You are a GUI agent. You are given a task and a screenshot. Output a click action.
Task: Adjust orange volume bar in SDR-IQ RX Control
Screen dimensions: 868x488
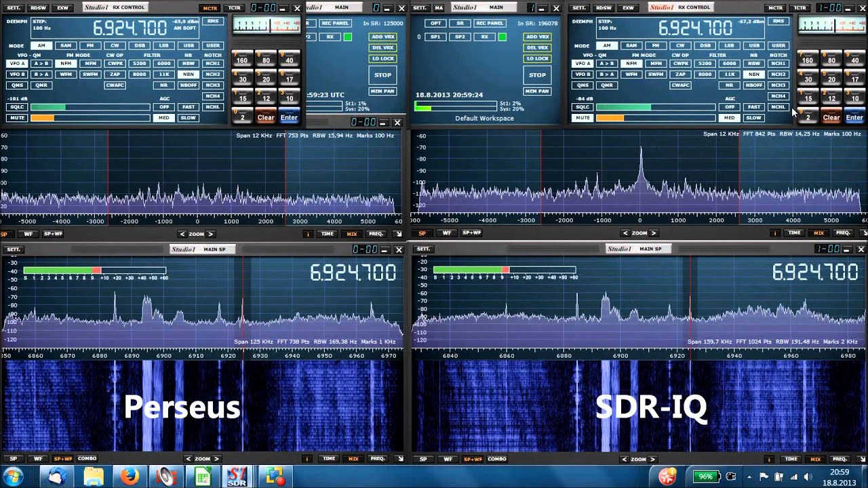pos(655,118)
